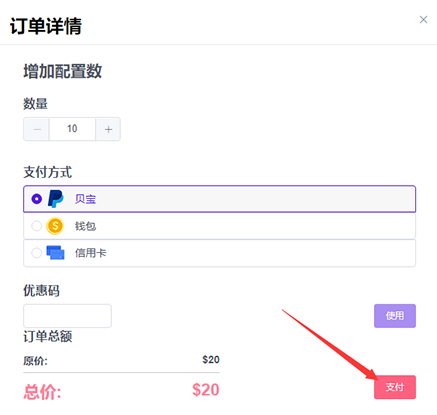Select the 钱包 radio button
This screenshot has width=437, height=415.
[37, 226]
